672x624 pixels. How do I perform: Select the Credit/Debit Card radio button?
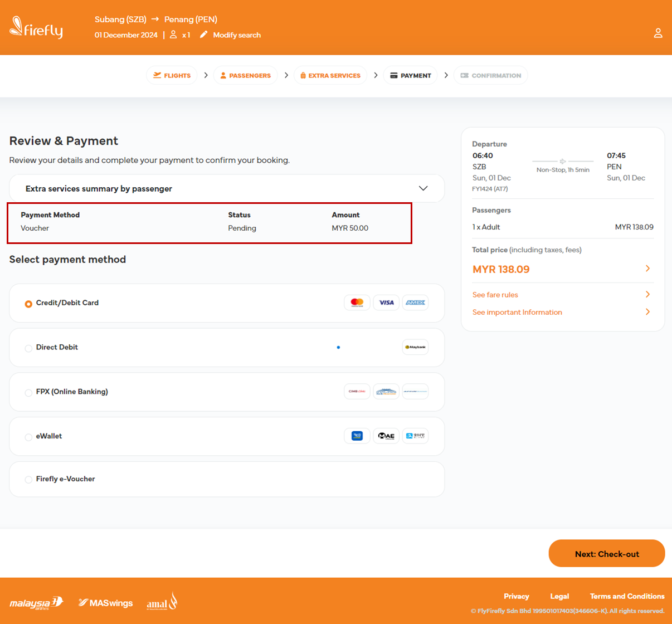(28, 304)
